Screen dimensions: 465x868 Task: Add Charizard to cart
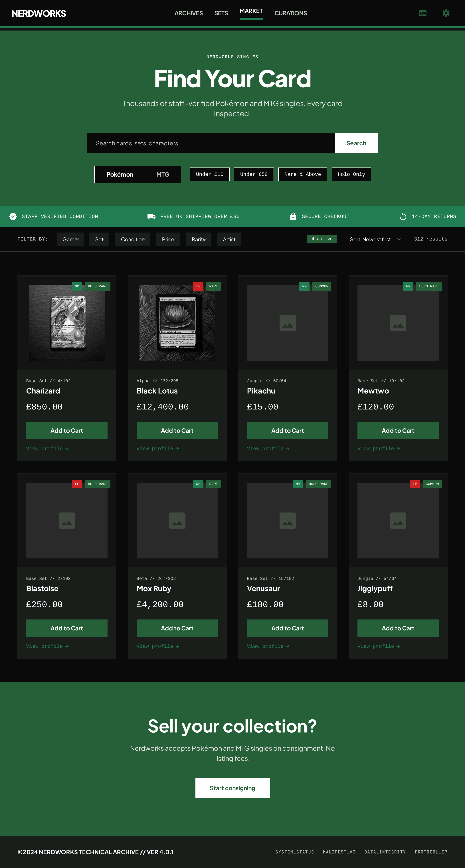(x=67, y=430)
